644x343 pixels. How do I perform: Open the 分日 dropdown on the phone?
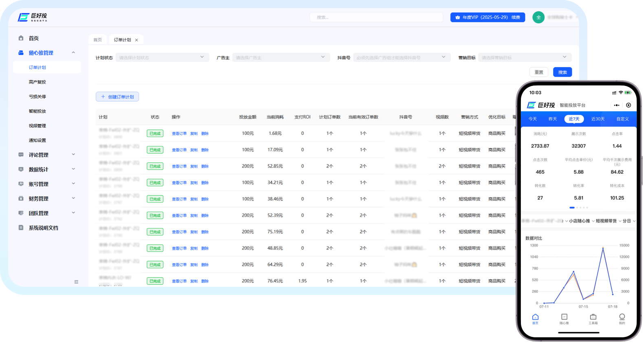[629, 221]
